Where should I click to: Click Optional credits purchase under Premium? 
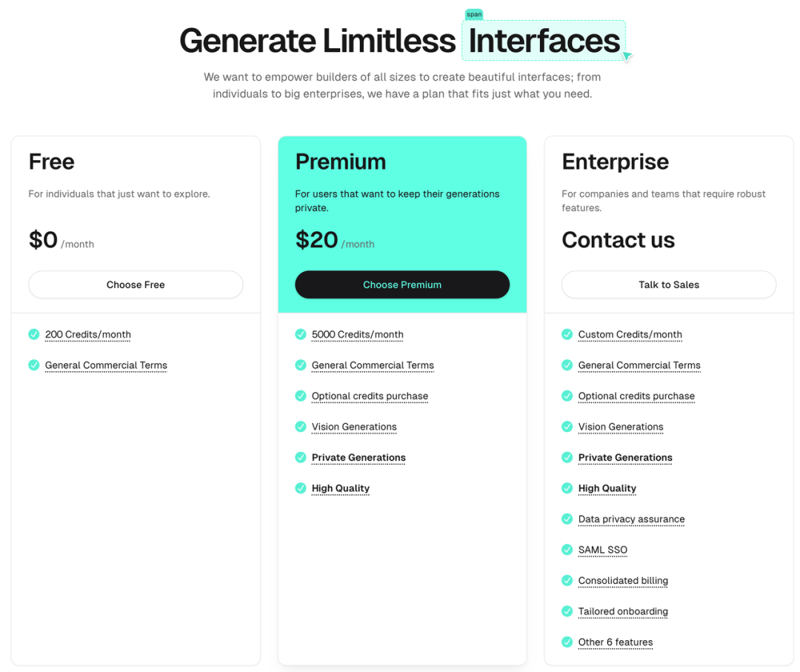(370, 396)
